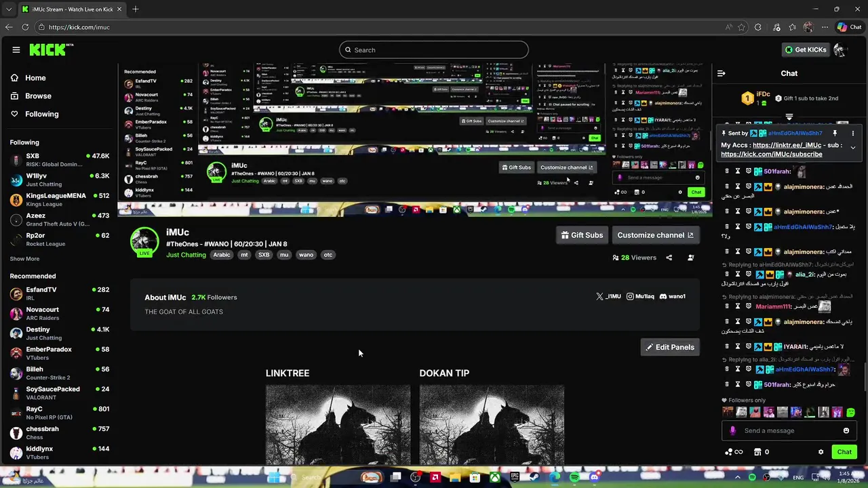Expand the pinned message with chevron
Screen dimensions: 868x488
click(x=853, y=147)
